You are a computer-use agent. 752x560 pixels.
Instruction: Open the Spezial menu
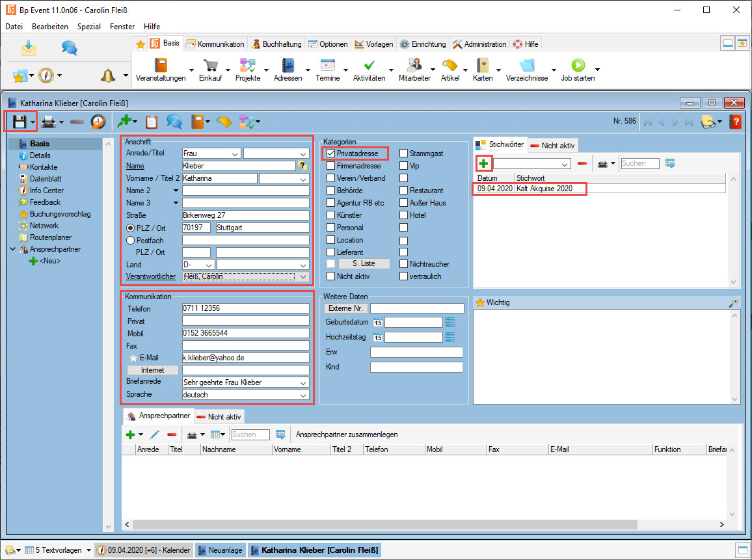[89, 27]
